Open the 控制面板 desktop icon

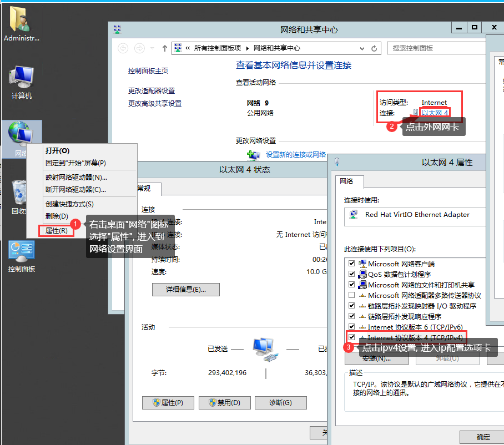[x=22, y=255]
